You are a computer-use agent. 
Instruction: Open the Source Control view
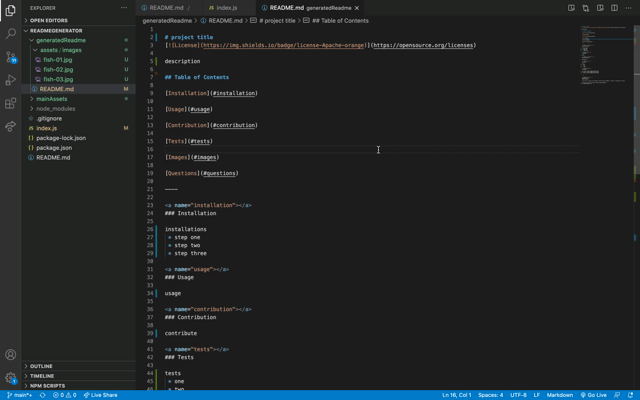click(11, 56)
